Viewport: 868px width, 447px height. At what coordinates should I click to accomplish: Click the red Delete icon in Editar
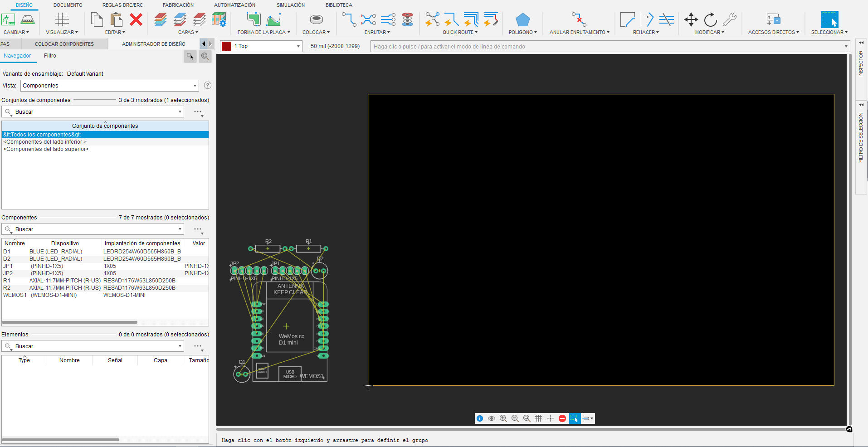pos(137,19)
